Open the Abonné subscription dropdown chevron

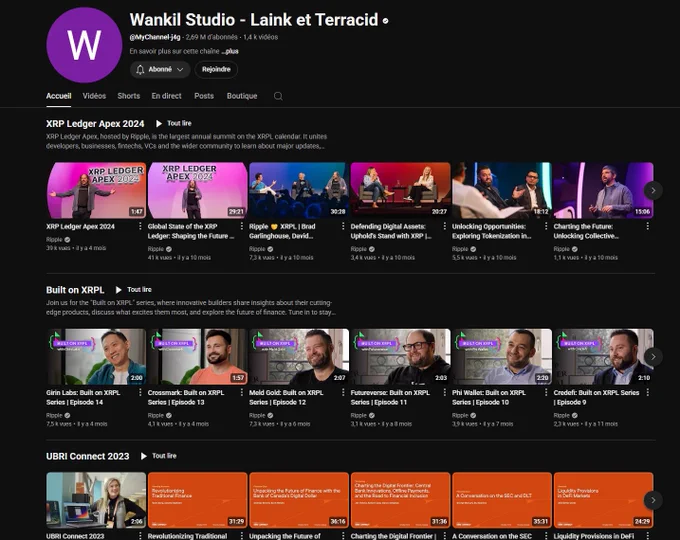coord(180,69)
